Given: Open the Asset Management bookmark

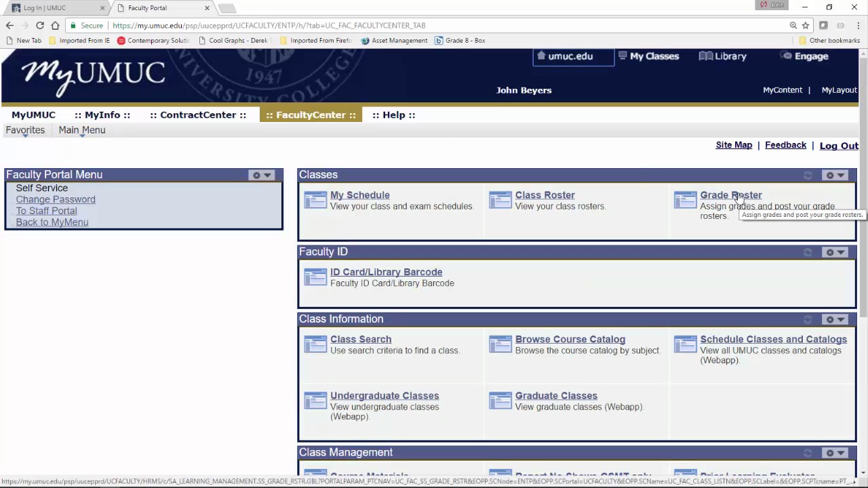Looking at the screenshot, I should tap(394, 41).
